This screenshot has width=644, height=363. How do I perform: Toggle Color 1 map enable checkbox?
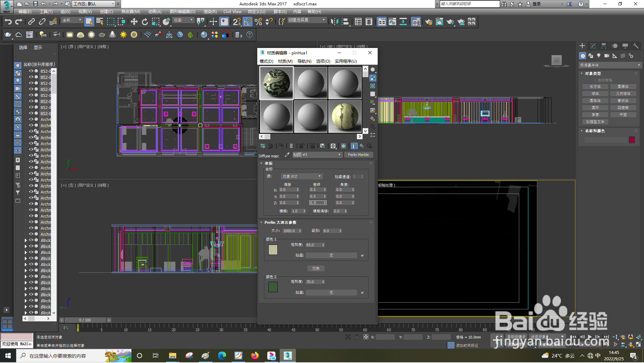pyautogui.click(x=362, y=256)
